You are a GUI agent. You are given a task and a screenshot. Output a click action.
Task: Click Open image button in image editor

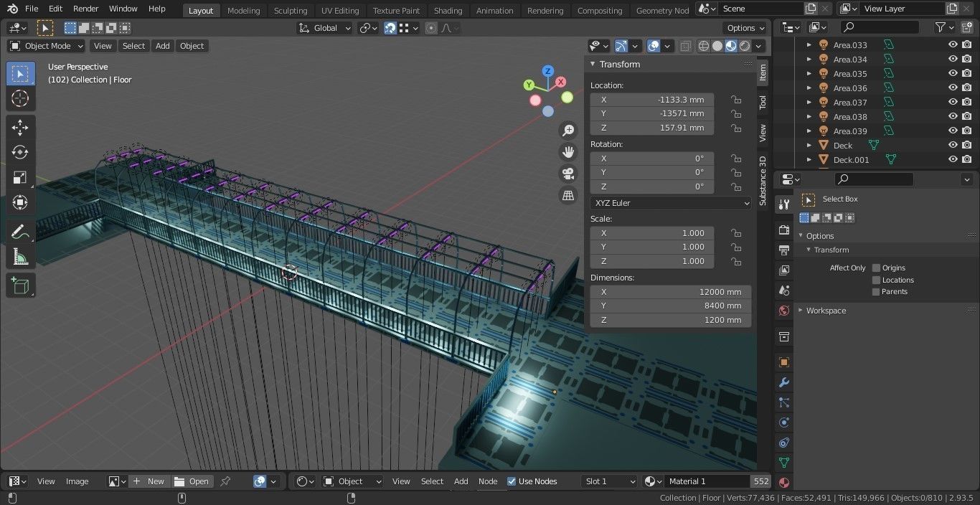pos(192,481)
